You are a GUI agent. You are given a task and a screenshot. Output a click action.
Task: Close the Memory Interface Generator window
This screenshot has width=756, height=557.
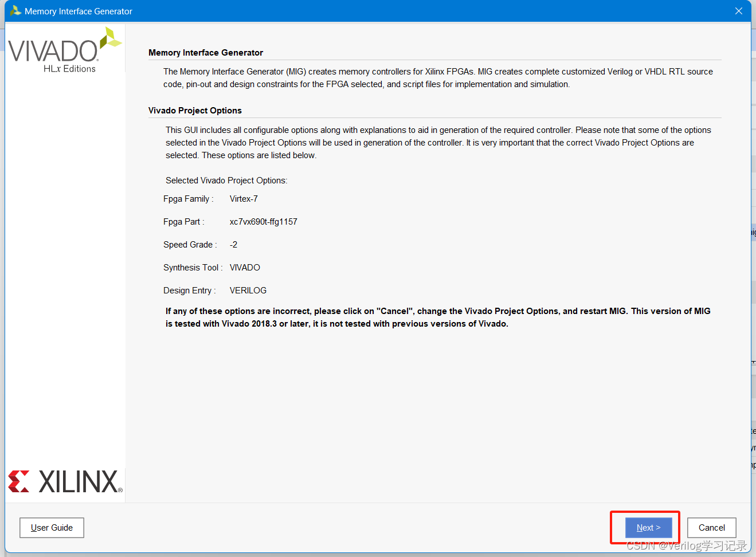(739, 11)
